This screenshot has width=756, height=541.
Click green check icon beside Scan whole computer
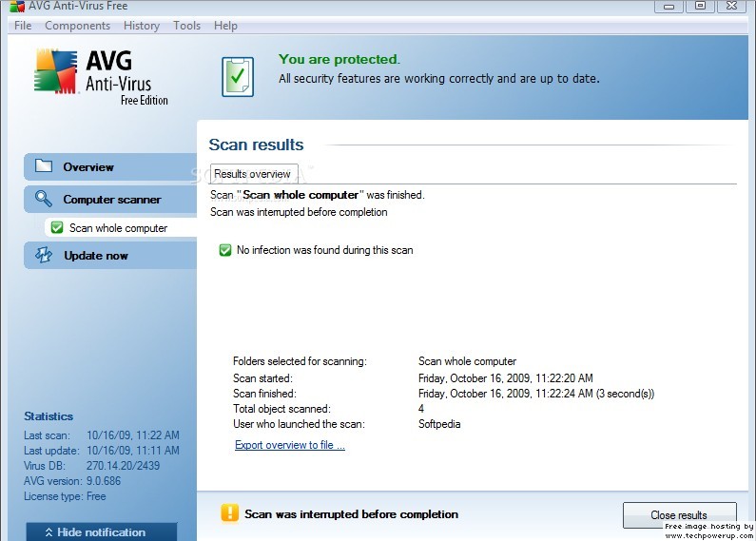coord(57,227)
